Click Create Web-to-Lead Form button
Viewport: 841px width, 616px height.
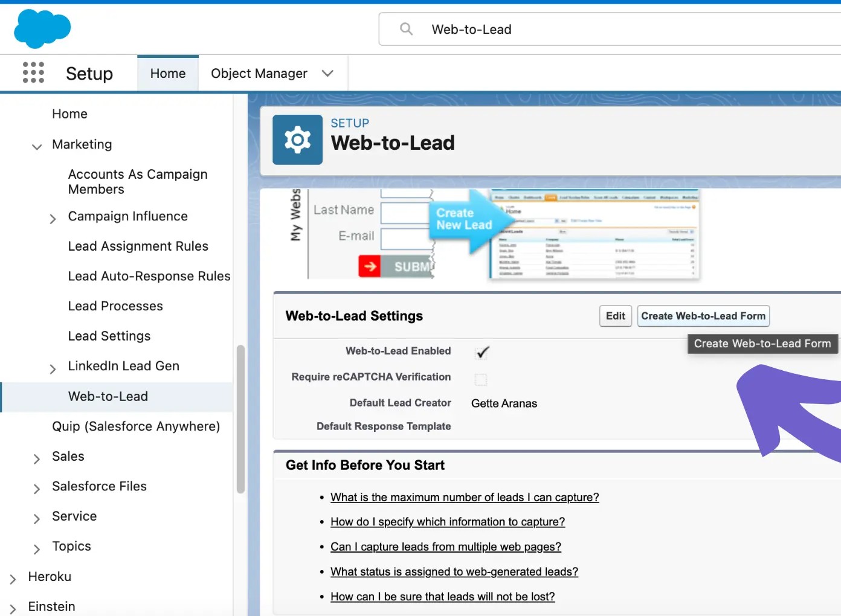(x=703, y=316)
